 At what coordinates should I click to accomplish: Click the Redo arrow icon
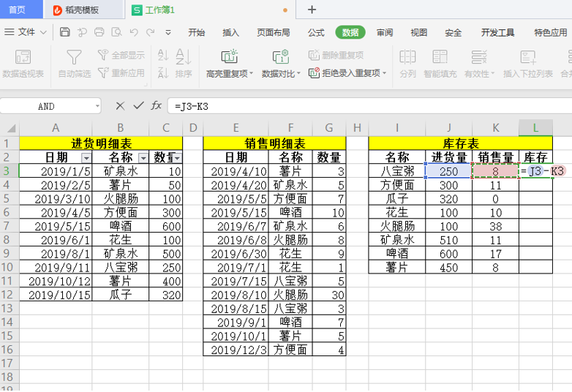tap(150, 32)
